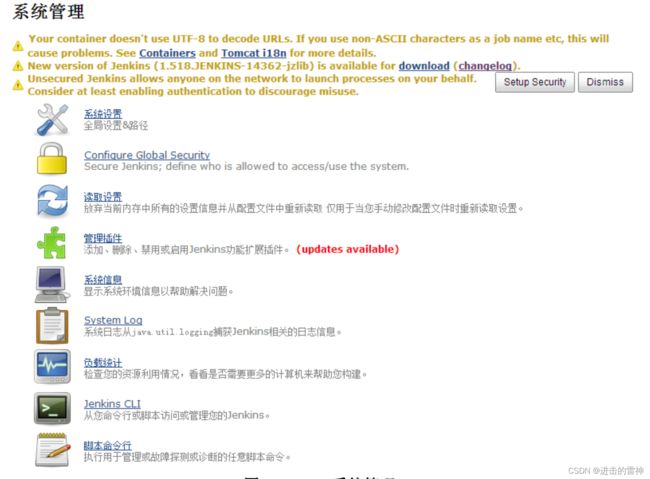The image size is (650, 479).
Task: Click the Setup Security button
Action: 535,82
